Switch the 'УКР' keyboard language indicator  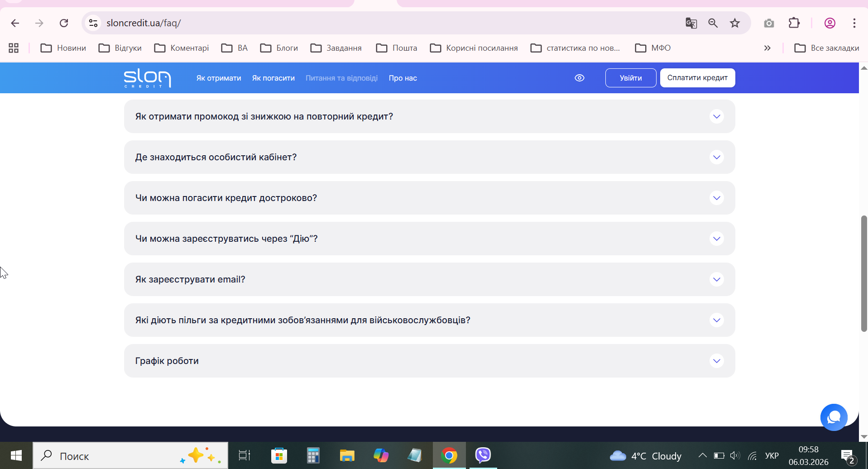click(x=772, y=455)
